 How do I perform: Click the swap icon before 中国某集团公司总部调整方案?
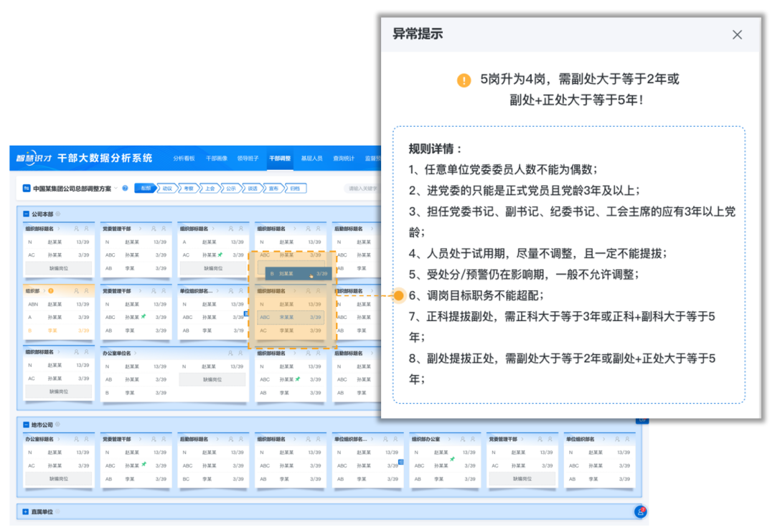[x=27, y=189]
